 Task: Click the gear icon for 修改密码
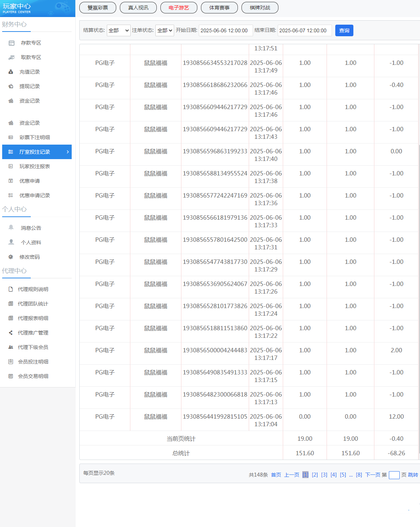click(x=11, y=257)
